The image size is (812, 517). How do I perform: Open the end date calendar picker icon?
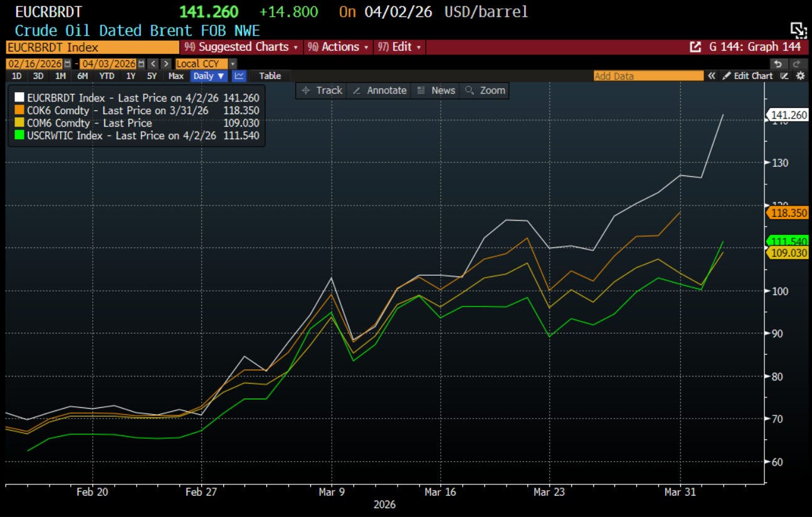click(x=141, y=63)
